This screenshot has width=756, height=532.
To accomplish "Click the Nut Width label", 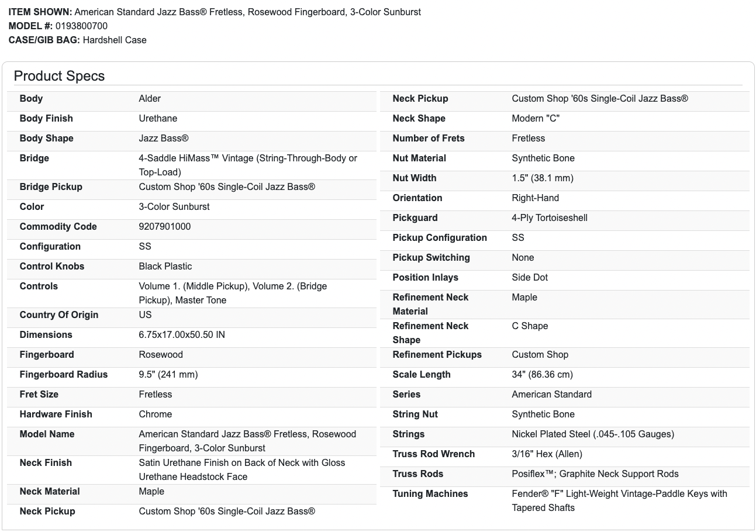I will click(415, 178).
